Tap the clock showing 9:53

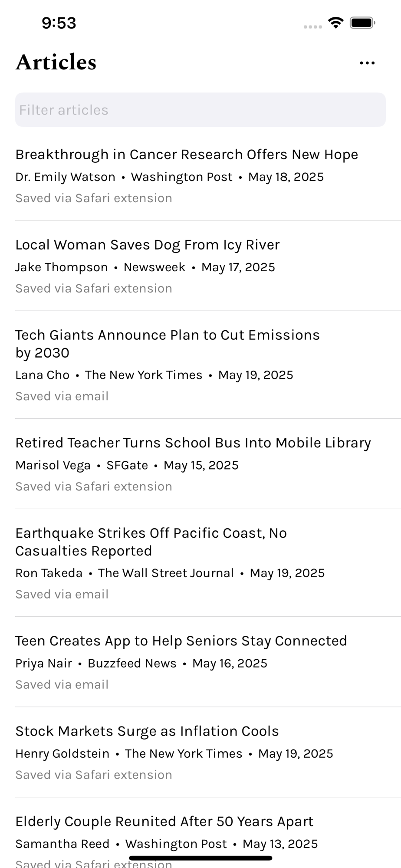point(59,23)
